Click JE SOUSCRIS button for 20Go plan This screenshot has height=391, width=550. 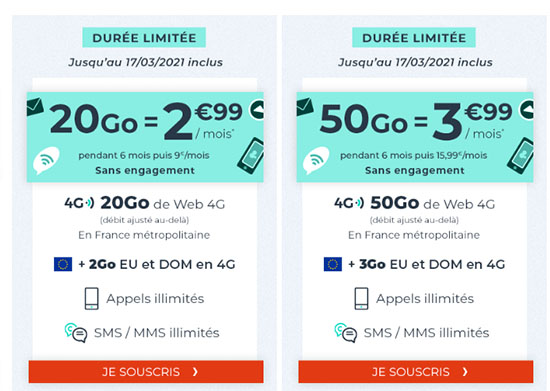pos(146,372)
